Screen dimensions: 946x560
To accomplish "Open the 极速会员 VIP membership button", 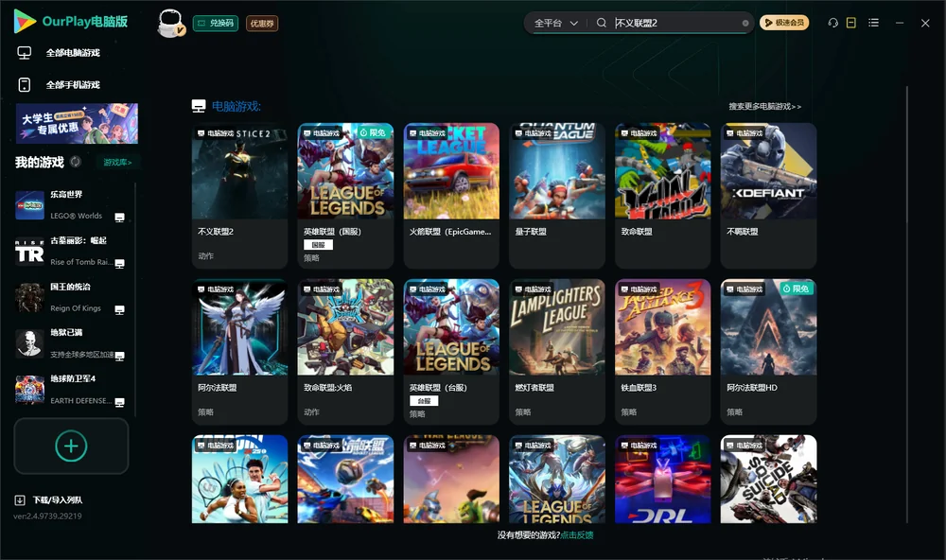I will tap(784, 23).
